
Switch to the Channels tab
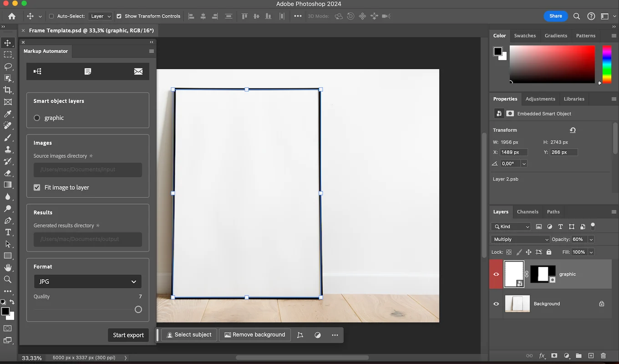[x=528, y=212]
